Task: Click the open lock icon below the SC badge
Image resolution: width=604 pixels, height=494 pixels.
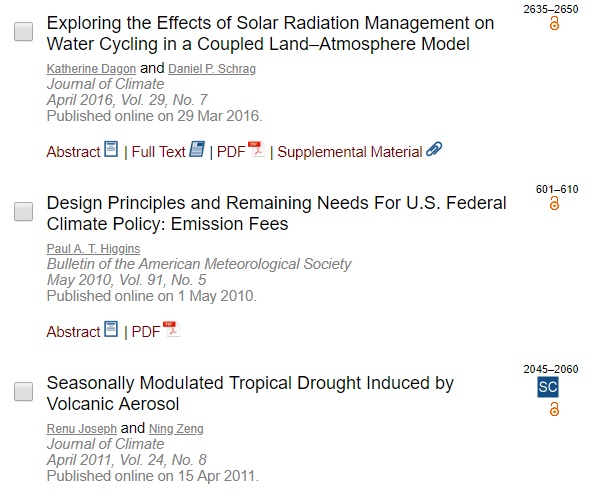Action: tap(554, 409)
